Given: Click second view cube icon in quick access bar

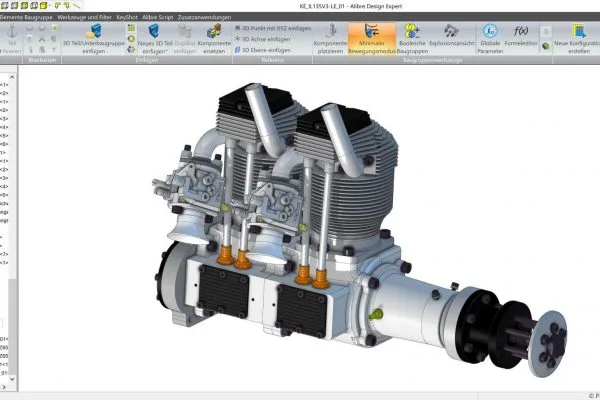Looking at the screenshot, I should (15, 5).
